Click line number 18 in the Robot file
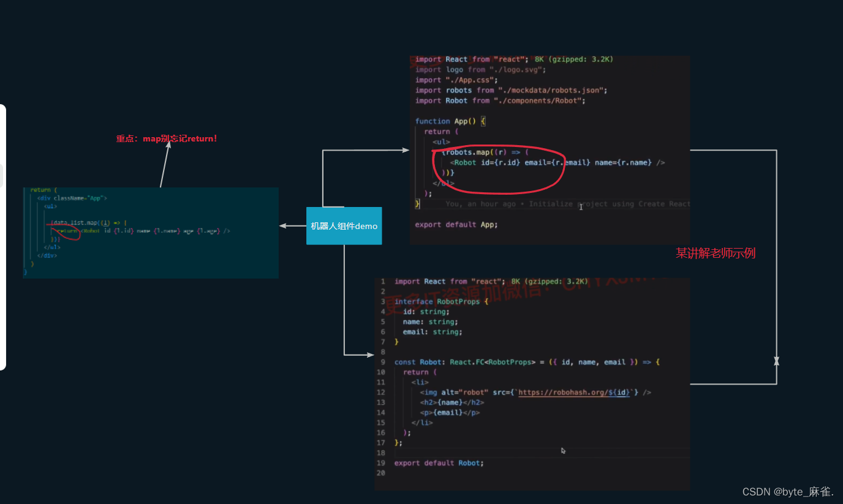Viewport: 843px width, 504px height. pyautogui.click(x=381, y=453)
